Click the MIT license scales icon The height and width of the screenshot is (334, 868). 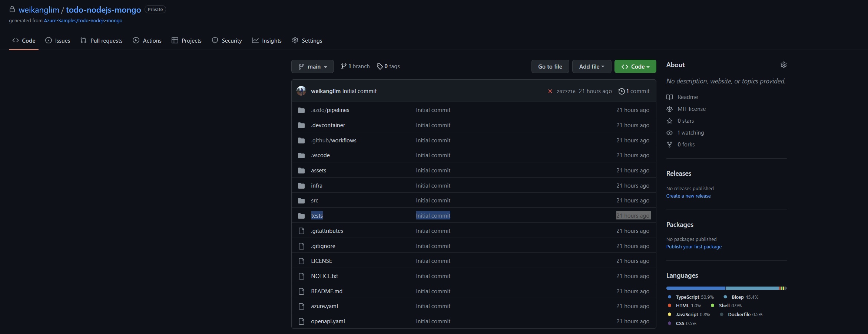670,109
